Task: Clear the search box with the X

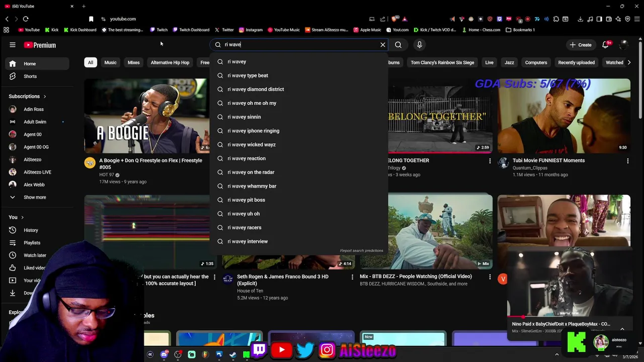Action: 383,45
